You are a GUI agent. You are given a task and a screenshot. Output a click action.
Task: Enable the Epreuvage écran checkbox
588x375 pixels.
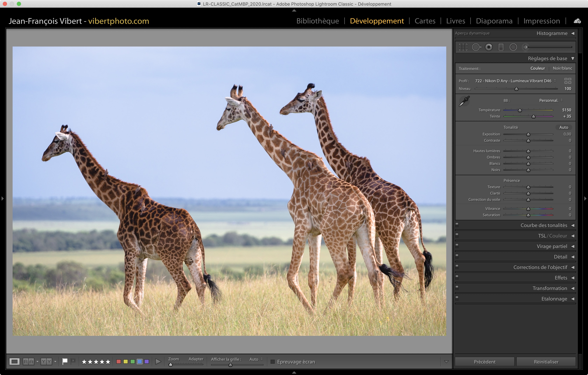pyautogui.click(x=273, y=362)
